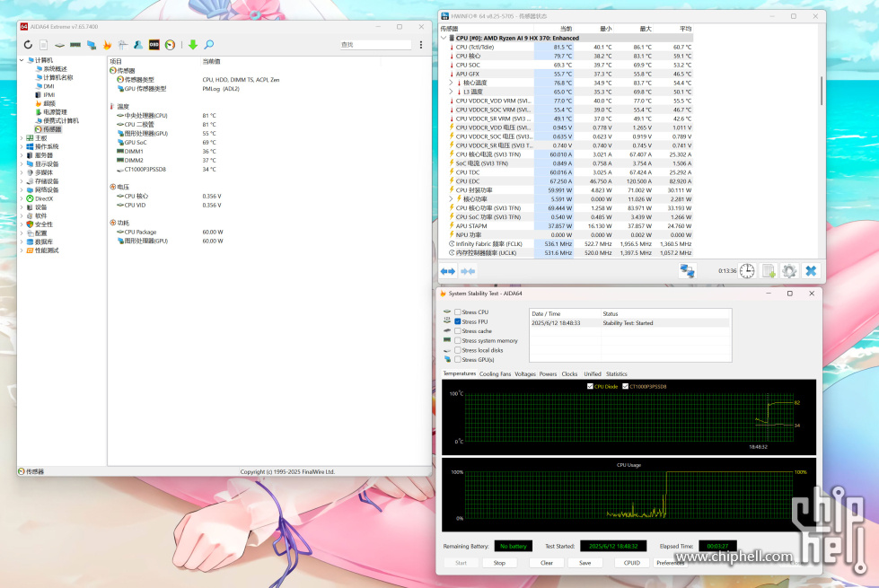The height and width of the screenshot is (588, 879).
Task: Click the HWiNFO collapse columns arrows icon
Action: pyautogui.click(x=468, y=271)
